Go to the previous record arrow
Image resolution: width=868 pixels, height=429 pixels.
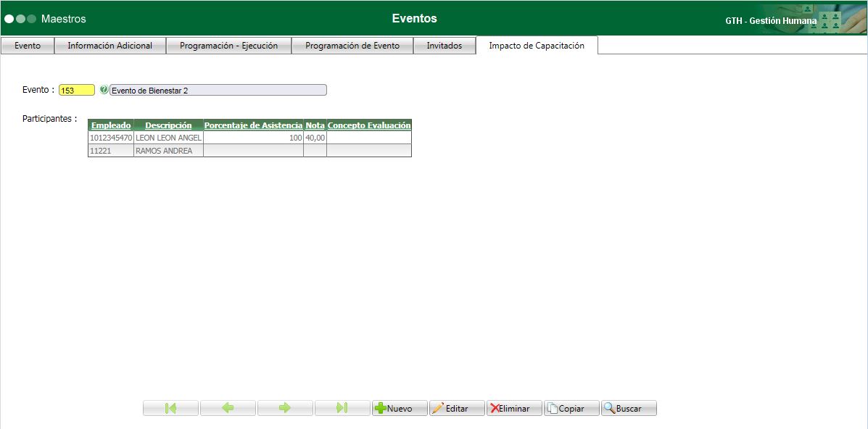point(228,409)
